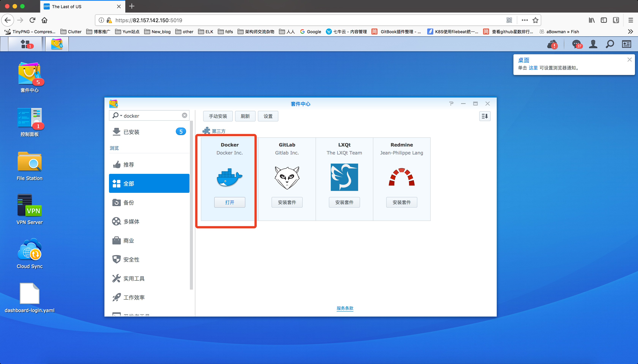Open the DSM main menu icon

coord(25,44)
